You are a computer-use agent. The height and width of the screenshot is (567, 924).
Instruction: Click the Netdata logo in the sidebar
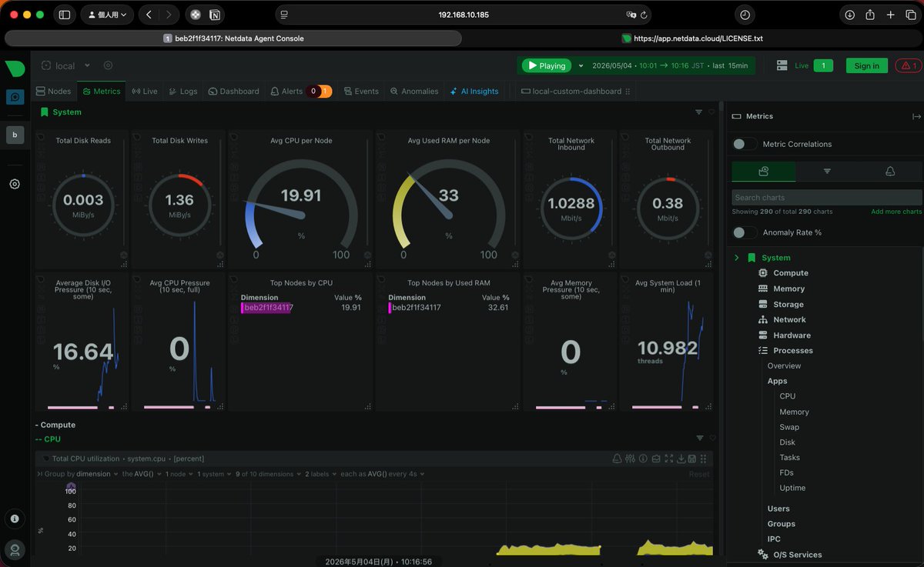pyautogui.click(x=15, y=68)
